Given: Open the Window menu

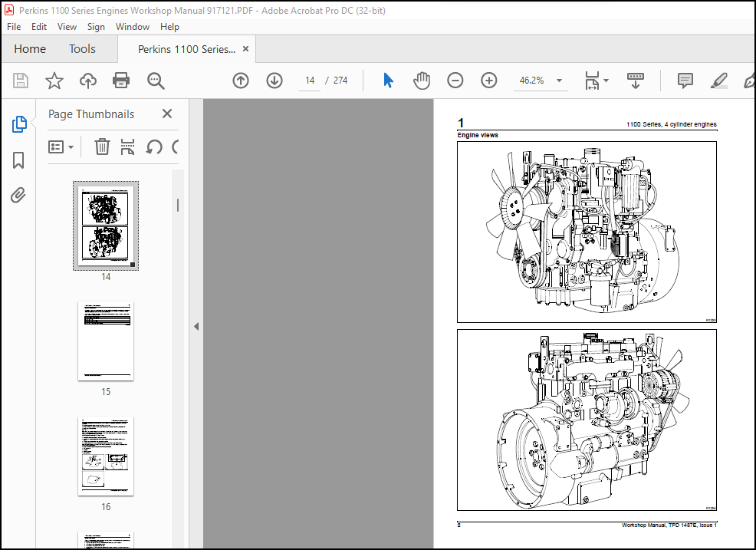Looking at the screenshot, I should [133, 27].
